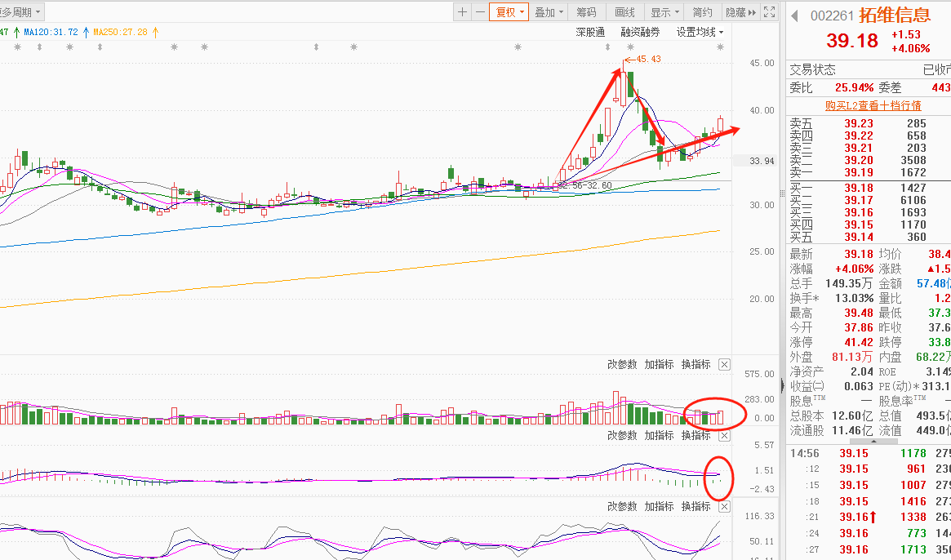Click the 委比 25.94% value
Image resolution: width=951 pixels, height=560 pixels.
coord(855,88)
